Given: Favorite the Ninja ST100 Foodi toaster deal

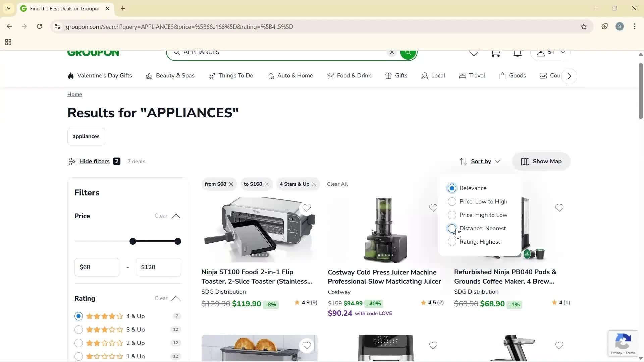Looking at the screenshot, I should click(x=307, y=208).
